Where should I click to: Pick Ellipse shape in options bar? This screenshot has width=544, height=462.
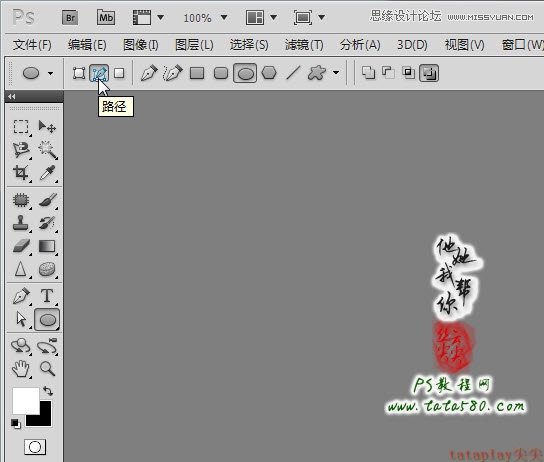[x=245, y=73]
